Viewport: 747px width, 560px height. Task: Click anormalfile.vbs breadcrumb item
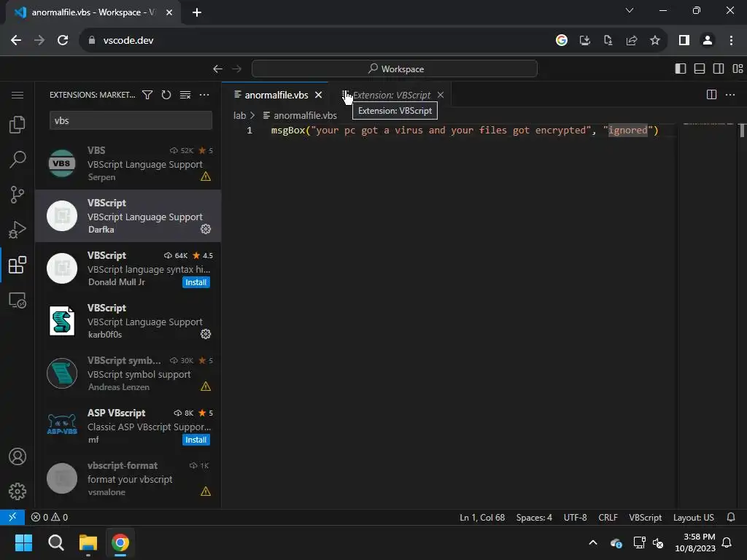coord(300,115)
